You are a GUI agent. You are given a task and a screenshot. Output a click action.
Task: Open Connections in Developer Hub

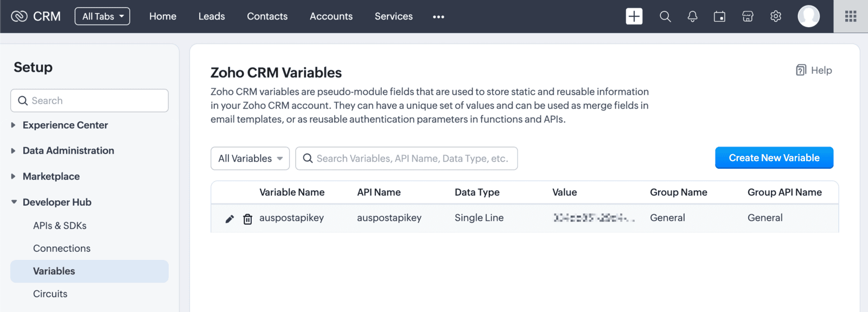point(62,248)
